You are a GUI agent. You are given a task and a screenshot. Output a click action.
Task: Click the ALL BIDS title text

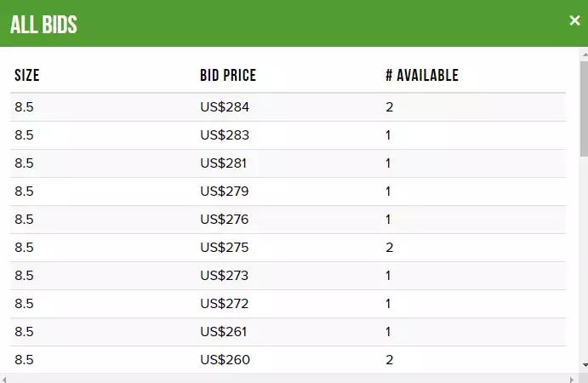43,25
